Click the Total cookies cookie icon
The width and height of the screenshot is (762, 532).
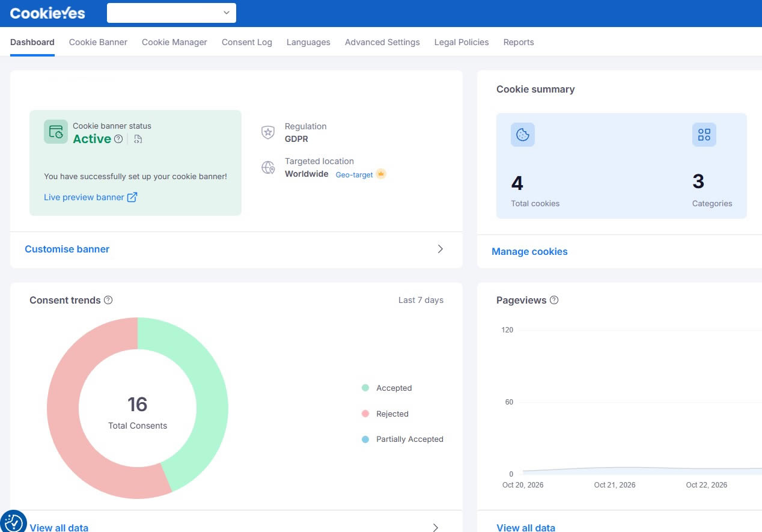click(x=523, y=135)
